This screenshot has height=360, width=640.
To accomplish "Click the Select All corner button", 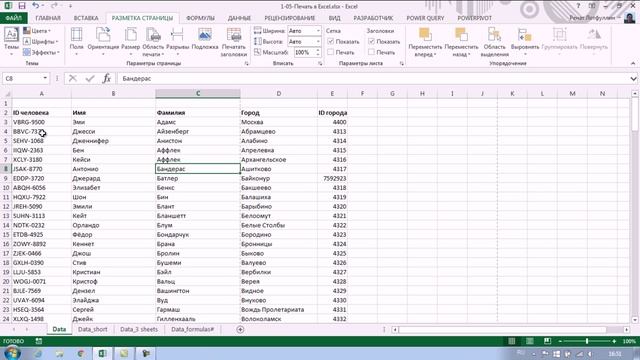I will click(x=6, y=93).
